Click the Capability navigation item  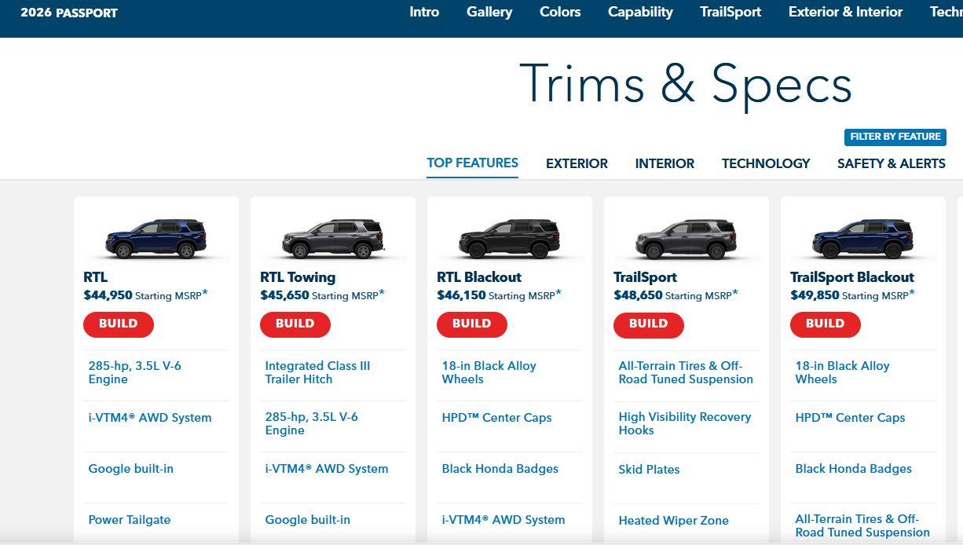(640, 12)
